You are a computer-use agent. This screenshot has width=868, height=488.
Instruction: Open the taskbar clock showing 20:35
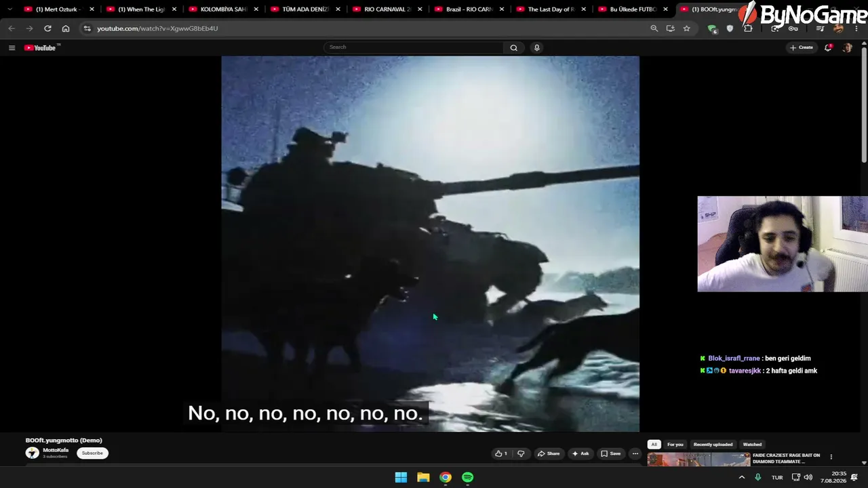pos(833,477)
